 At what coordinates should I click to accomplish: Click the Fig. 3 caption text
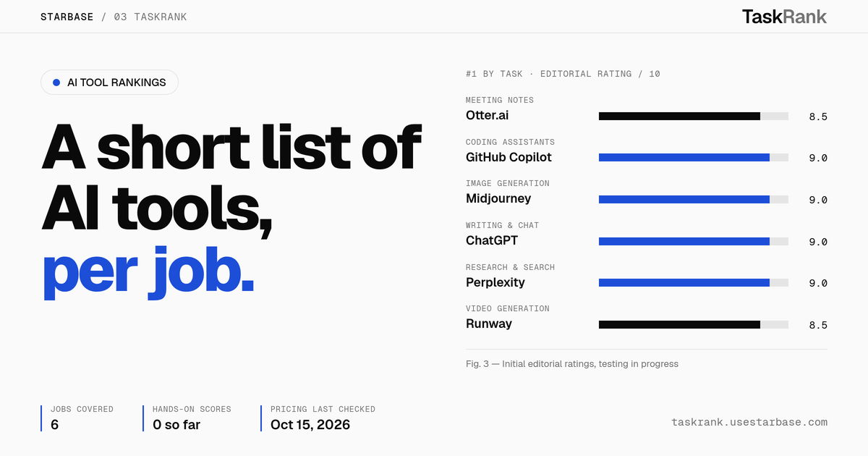point(572,364)
